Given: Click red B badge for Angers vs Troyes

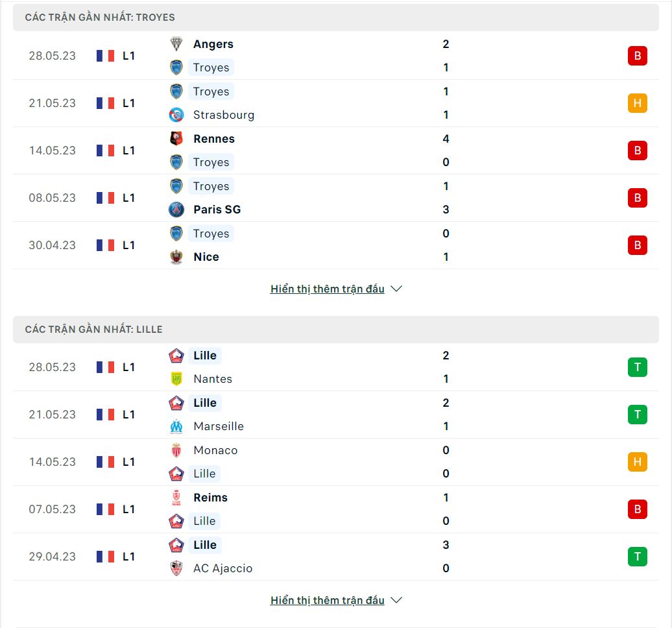Looking at the screenshot, I should click(x=637, y=56).
